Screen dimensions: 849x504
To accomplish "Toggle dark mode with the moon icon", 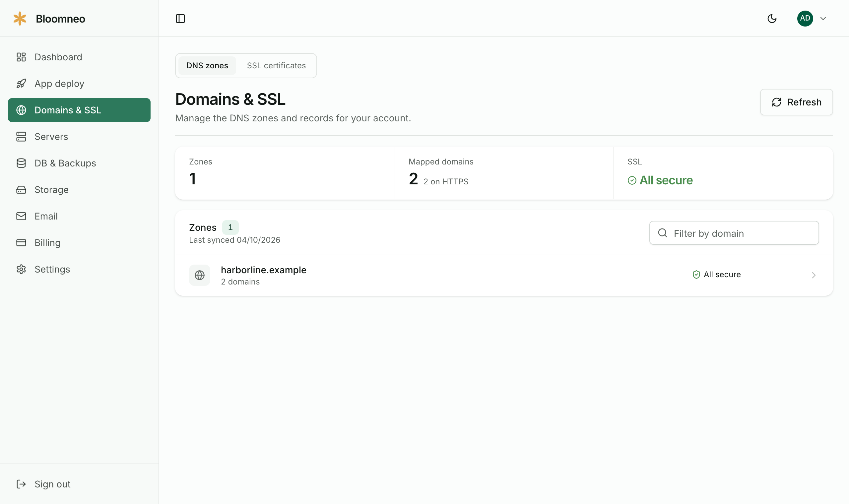I will click(x=772, y=18).
